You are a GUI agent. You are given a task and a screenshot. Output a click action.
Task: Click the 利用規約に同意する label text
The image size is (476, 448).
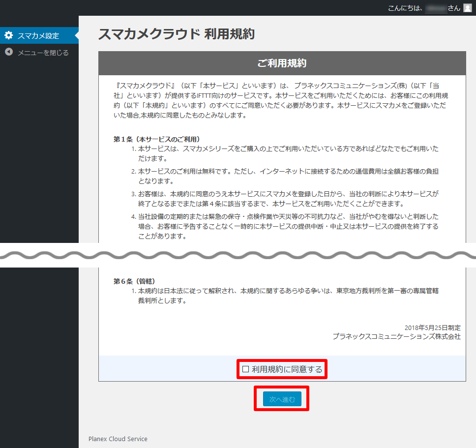(287, 369)
